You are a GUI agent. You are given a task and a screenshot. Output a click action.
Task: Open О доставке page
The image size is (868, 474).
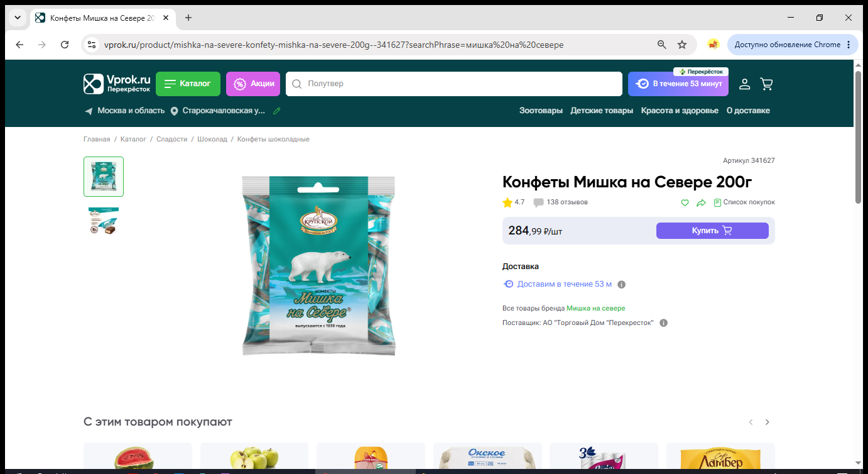click(x=748, y=111)
